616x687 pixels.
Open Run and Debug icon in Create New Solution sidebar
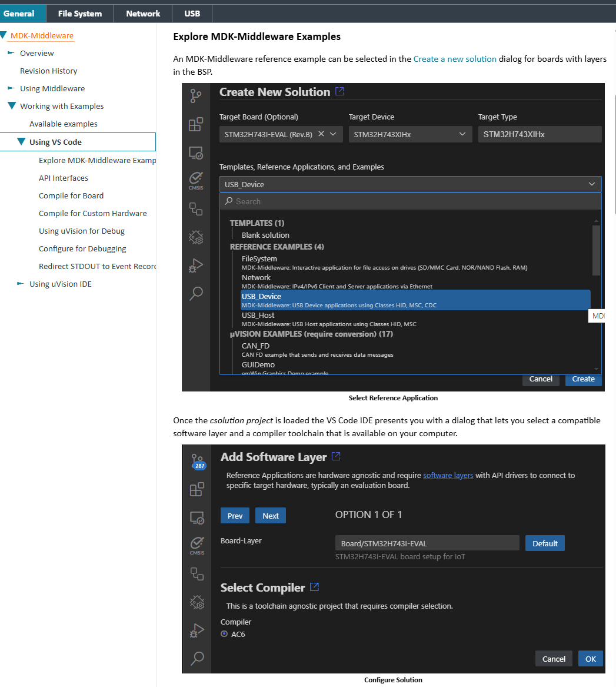pyautogui.click(x=196, y=265)
